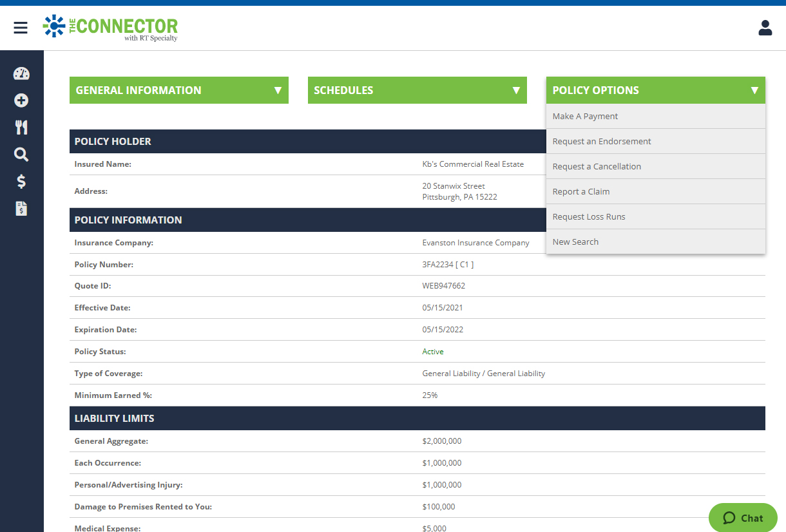Select Request a Cancellation option
The image size is (786, 532).
656,167
